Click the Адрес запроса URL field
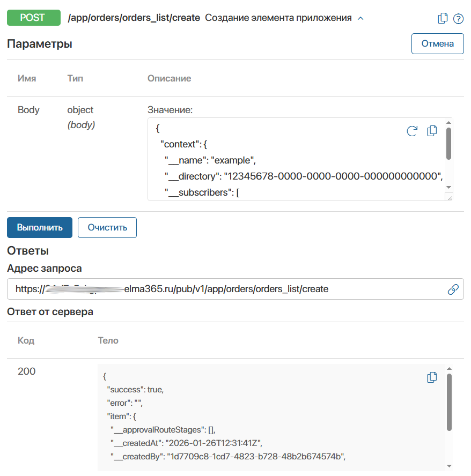Image resolution: width=471 pixels, height=476 pixels. pos(235,289)
